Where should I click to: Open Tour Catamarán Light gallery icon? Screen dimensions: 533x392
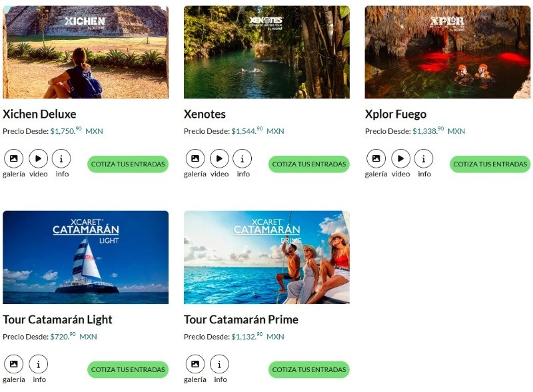(x=13, y=364)
